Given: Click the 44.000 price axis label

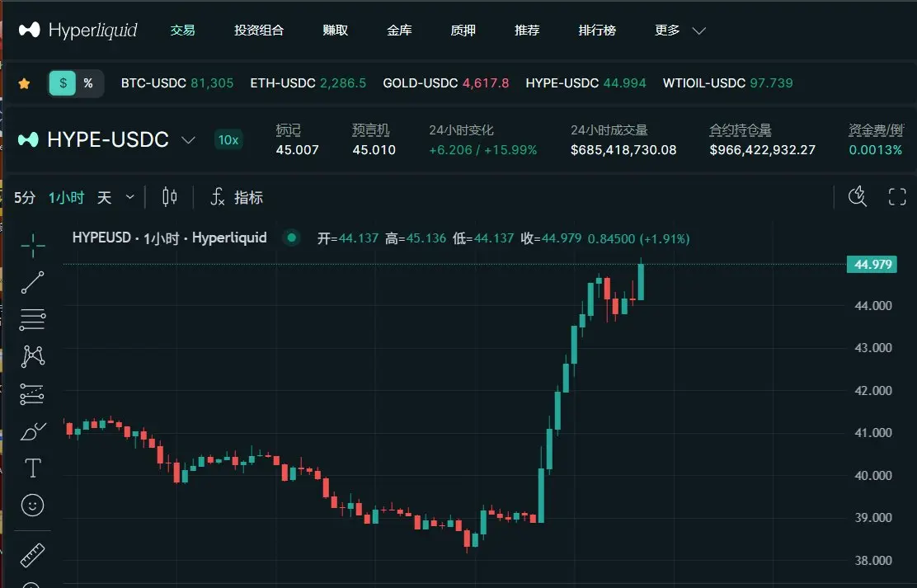Looking at the screenshot, I should tap(873, 305).
